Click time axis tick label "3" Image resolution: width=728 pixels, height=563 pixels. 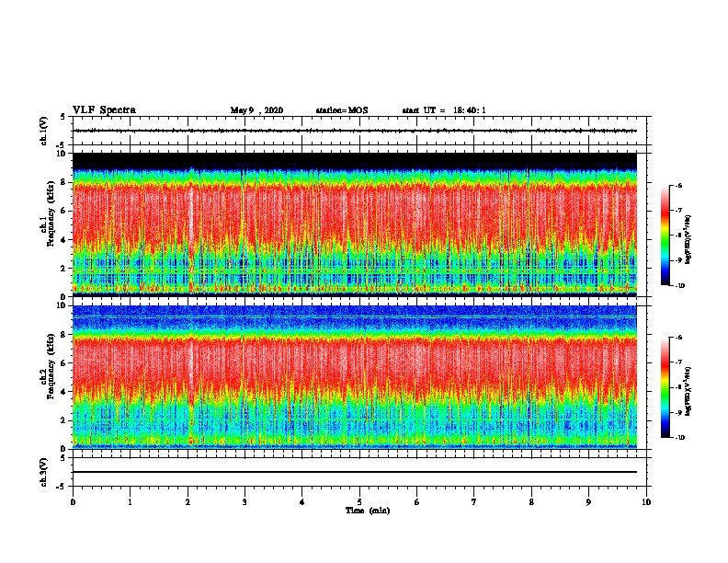(x=245, y=502)
